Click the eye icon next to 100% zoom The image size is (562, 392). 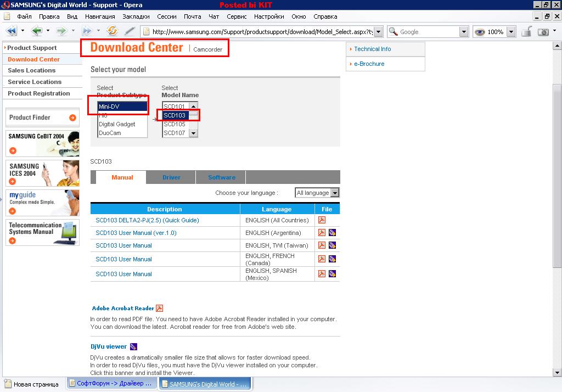[480, 32]
